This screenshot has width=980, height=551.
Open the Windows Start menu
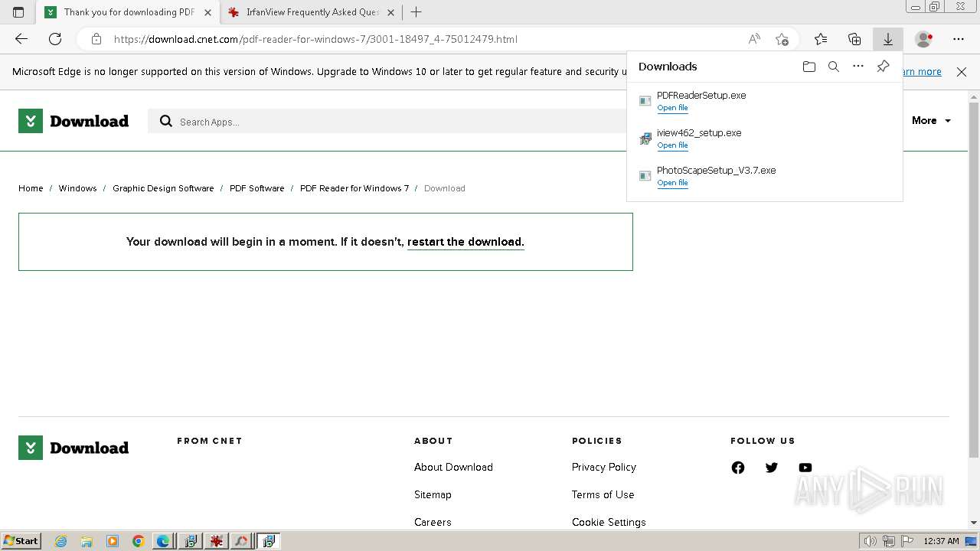[21, 541]
